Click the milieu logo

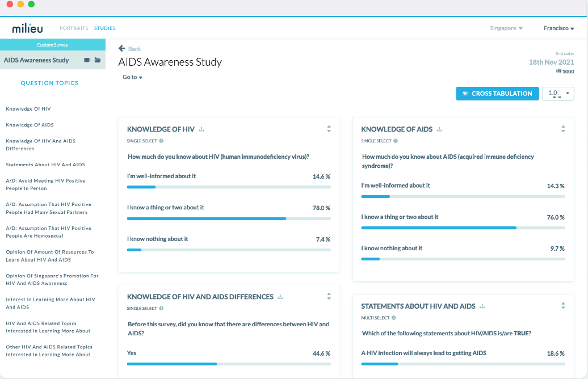pyautogui.click(x=27, y=28)
